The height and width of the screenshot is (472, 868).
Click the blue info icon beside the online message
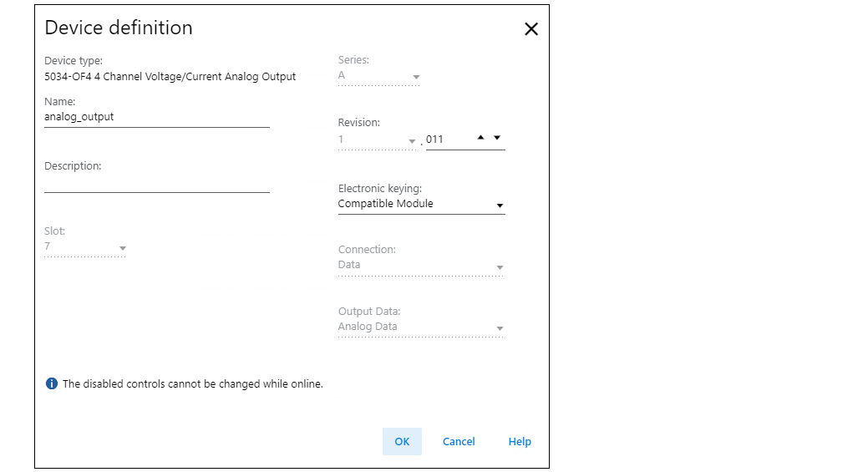point(52,383)
